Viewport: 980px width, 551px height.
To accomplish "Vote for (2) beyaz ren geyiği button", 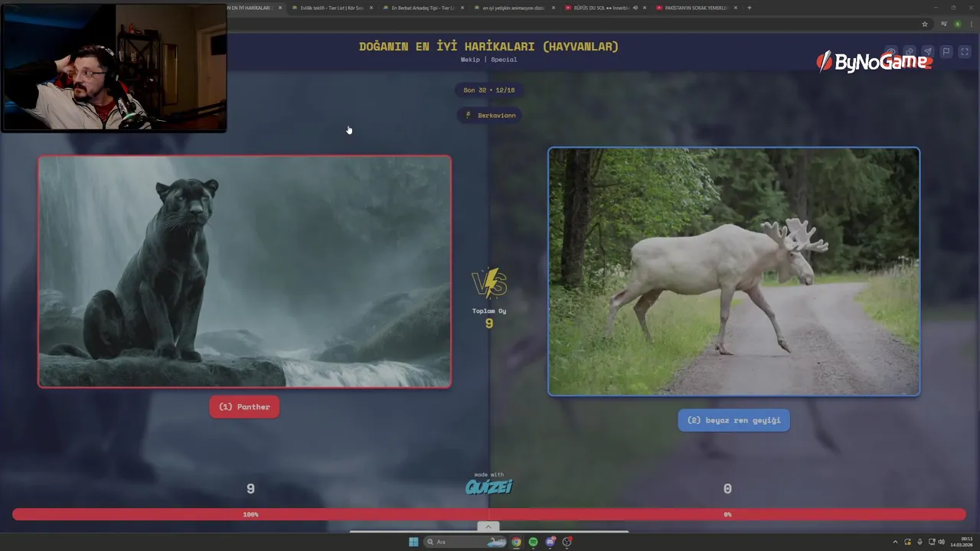I will pyautogui.click(x=733, y=420).
